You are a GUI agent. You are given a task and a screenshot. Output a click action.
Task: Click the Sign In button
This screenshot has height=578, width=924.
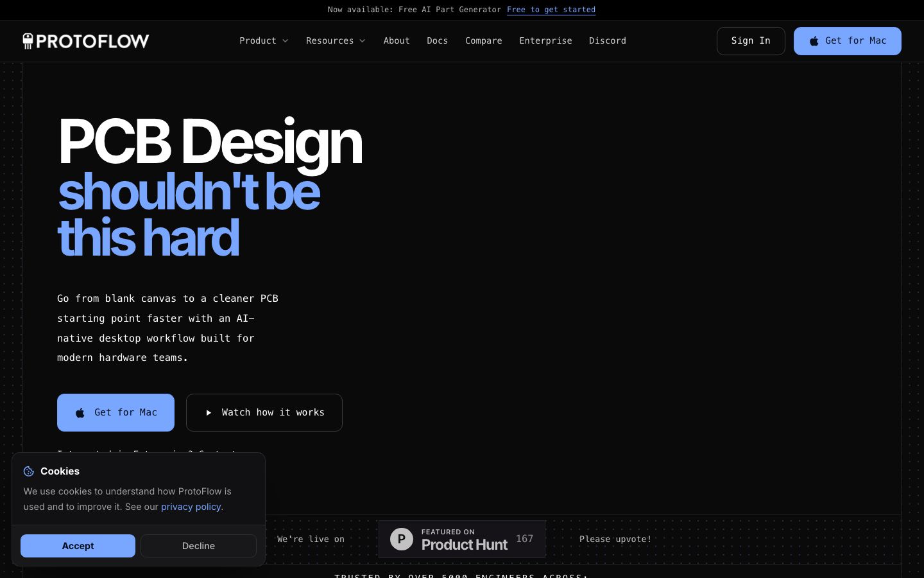tap(751, 41)
